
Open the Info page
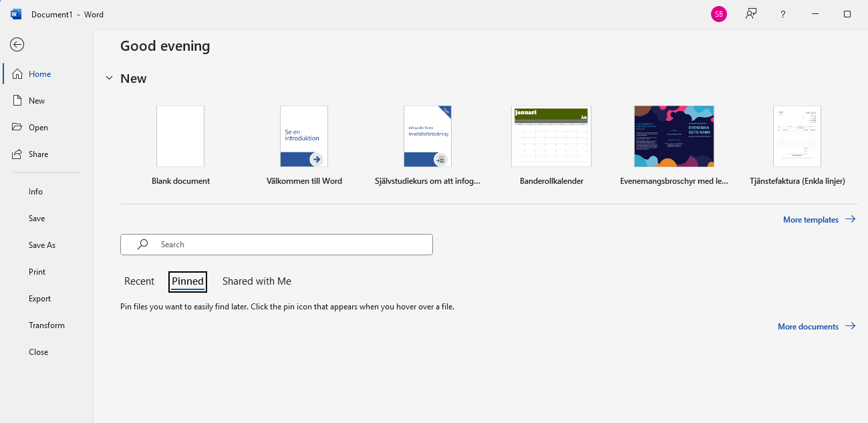click(35, 191)
